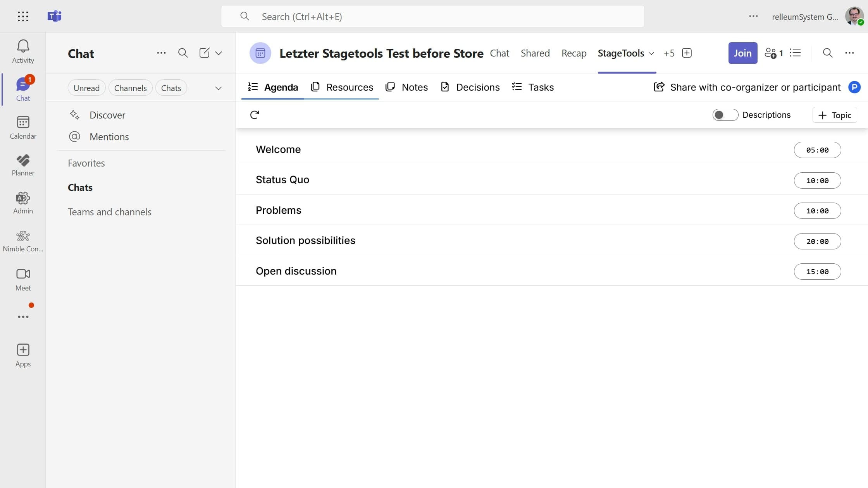Add a tab with plus icon
Image resolution: width=868 pixels, height=488 pixels.
[687, 53]
